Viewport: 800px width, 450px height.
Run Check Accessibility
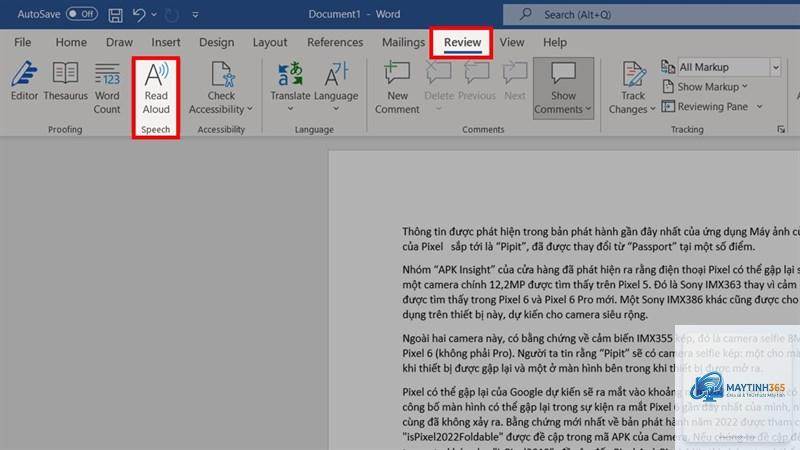pos(221,88)
